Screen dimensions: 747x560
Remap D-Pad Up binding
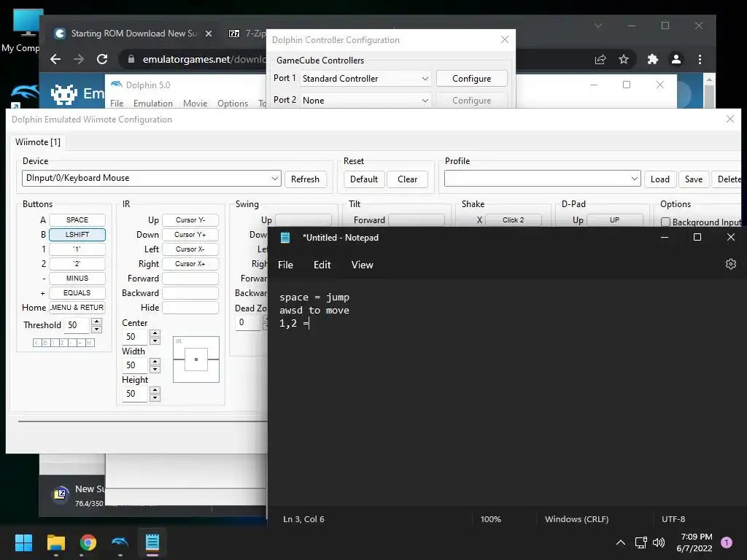tap(614, 220)
